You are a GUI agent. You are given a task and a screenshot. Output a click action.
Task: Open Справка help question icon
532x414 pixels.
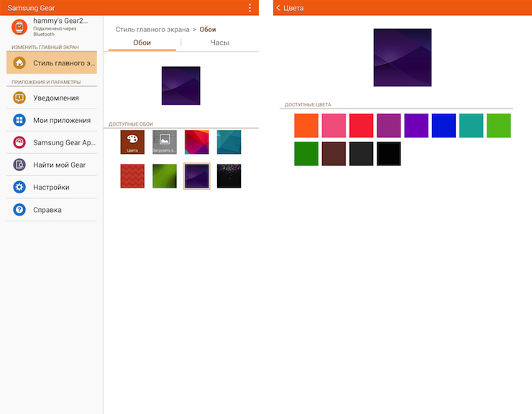(19, 210)
